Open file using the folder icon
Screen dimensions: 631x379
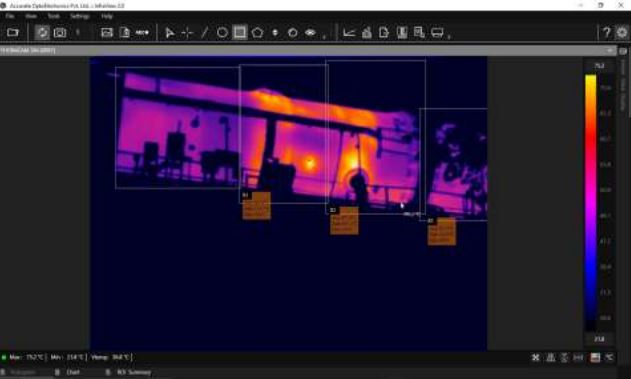[12, 33]
